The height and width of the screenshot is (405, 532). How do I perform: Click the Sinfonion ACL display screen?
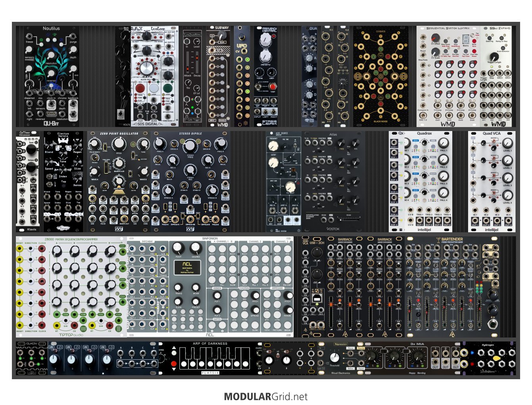[187, 268]
